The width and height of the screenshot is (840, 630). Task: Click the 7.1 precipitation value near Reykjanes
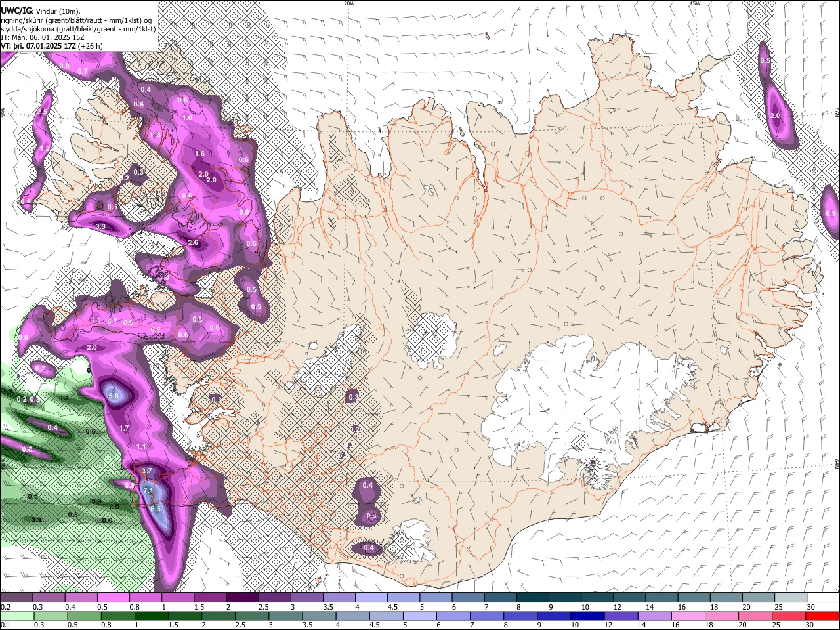[148, 490]
